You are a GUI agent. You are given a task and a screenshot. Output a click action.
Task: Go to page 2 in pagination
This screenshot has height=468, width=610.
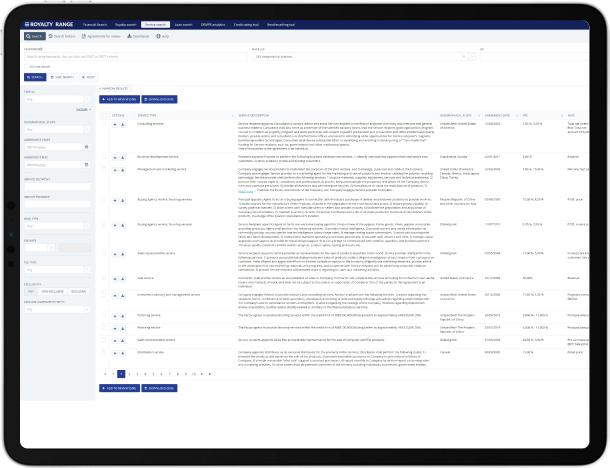[129, 373]
